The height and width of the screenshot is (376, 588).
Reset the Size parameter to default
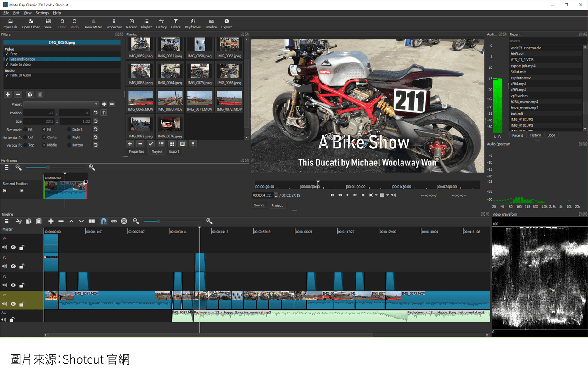pos(96,121)
